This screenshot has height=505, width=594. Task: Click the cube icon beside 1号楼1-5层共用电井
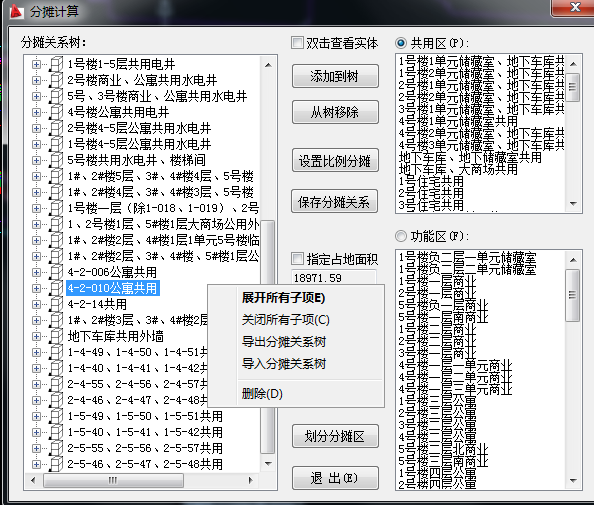pyautogui.click(x=56, y=64)
